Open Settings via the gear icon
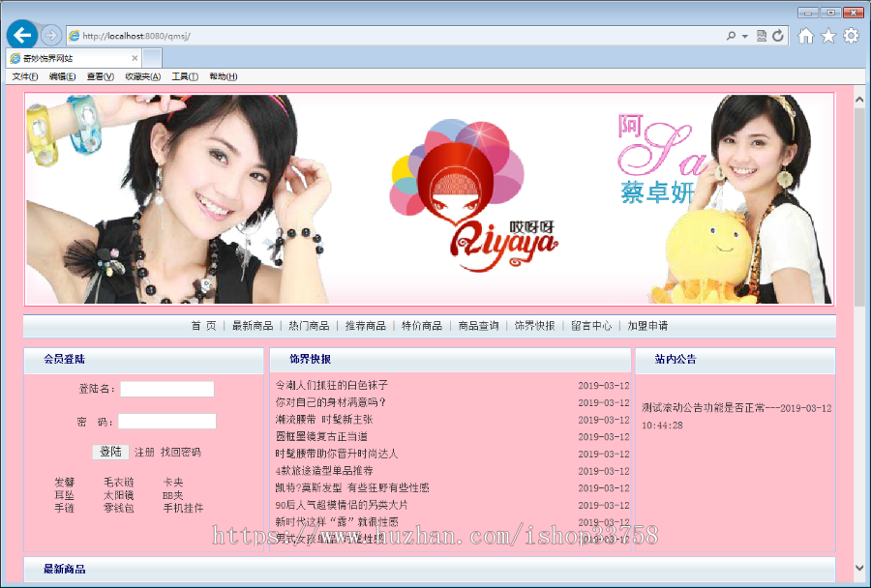 tap(850, 35)
